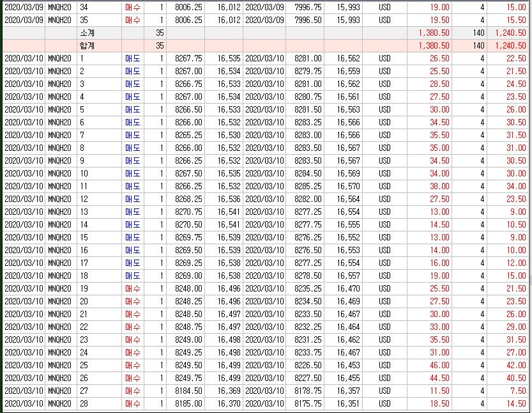Select exit price 8227.50
The height and width of the screenshot is (413, 532).
click(x=308, y=378)
